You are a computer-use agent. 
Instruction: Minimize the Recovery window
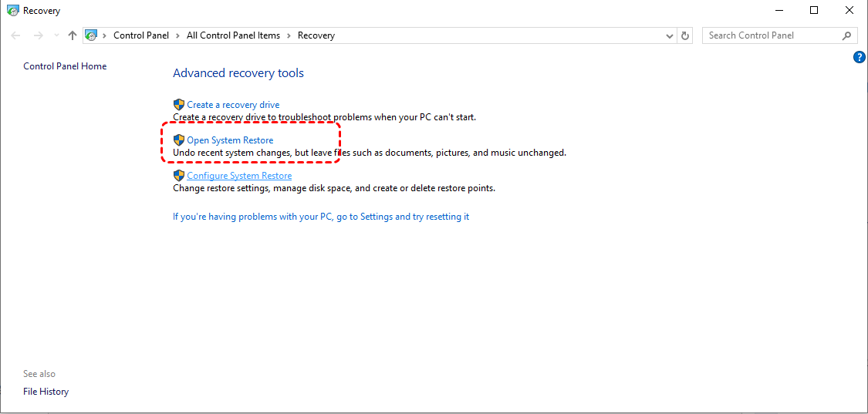click(779, 10)
